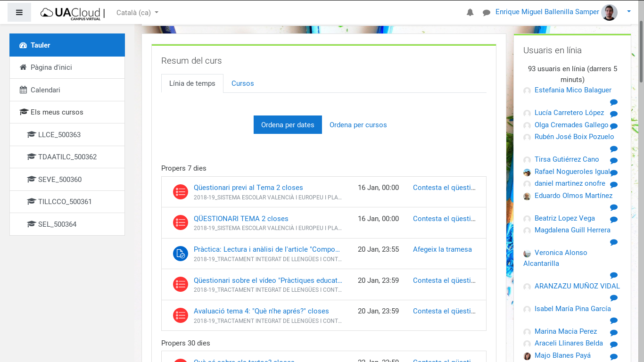Click the user profile avatar photo
This screenshot has height=362, width=644.
click(609, 12)
